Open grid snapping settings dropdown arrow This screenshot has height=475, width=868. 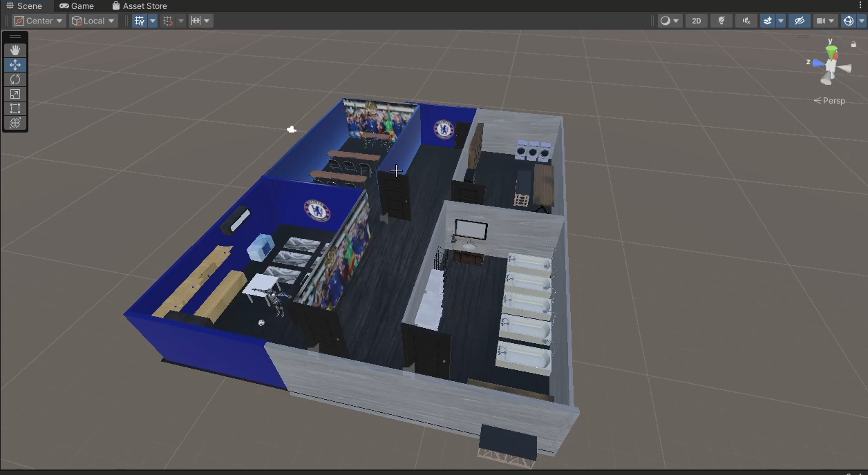click(x=181, y=21)
